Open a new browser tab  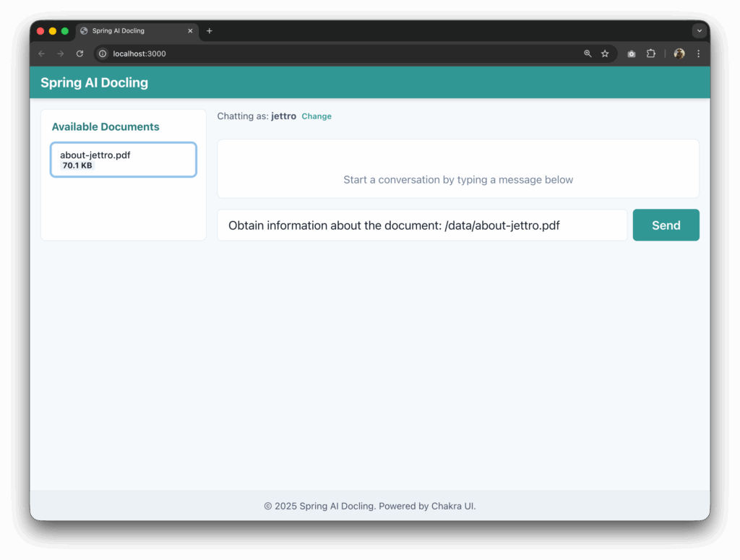(209, 30)
